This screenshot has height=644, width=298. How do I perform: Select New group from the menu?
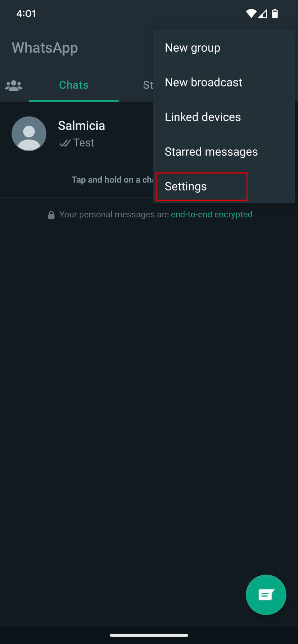point(193,48)
